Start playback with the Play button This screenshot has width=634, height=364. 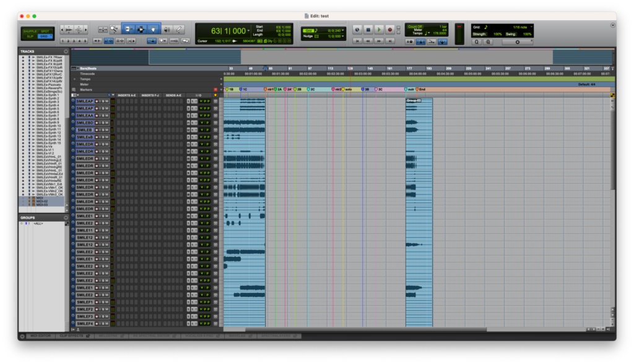coord(379,30)
